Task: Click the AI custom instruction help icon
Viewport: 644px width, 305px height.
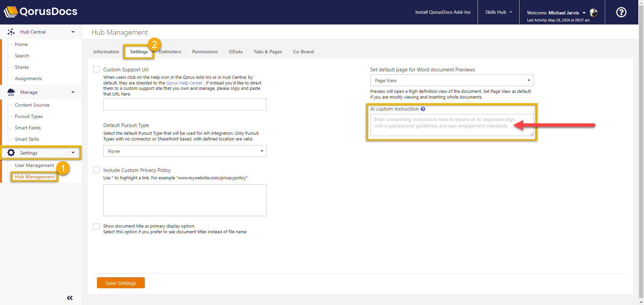Action: pyautogui.click(x=423, y=109)
